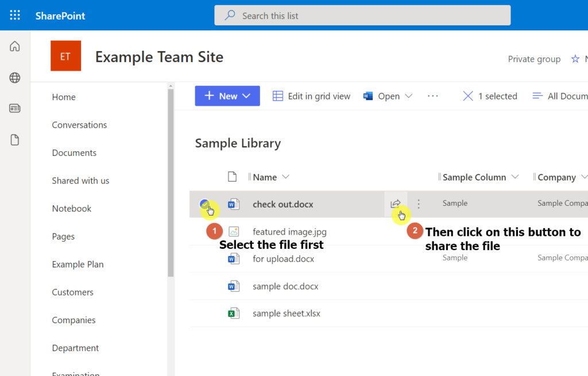Open more actions for check out.docx

(419, 204)
